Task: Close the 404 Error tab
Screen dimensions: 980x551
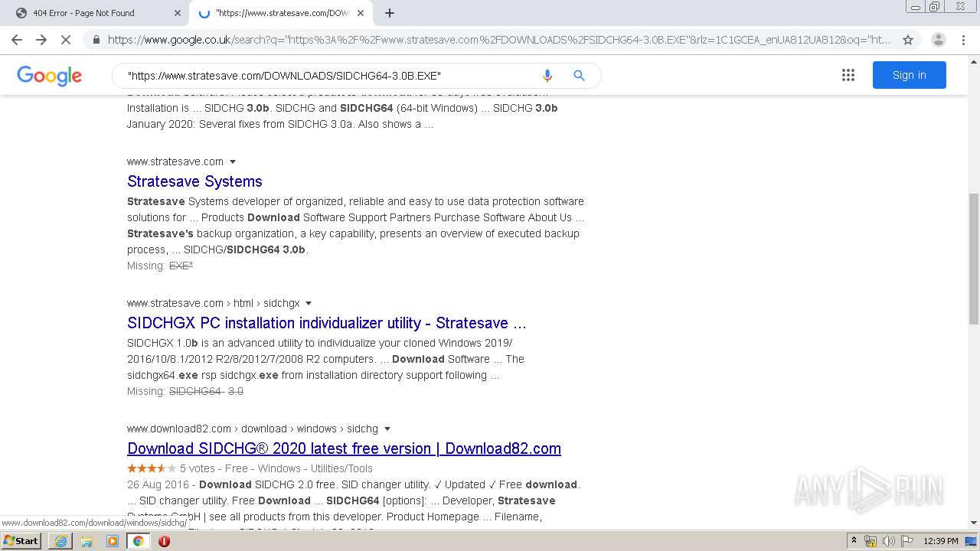Action: click(178, 13)
